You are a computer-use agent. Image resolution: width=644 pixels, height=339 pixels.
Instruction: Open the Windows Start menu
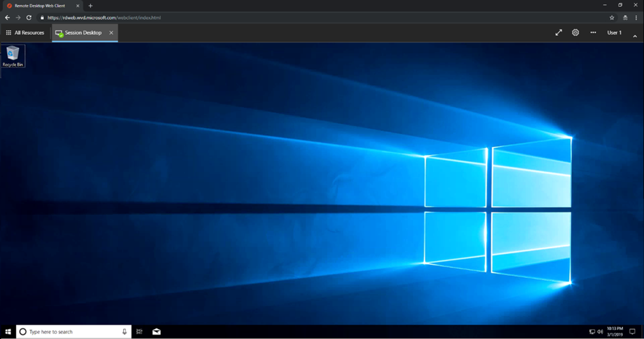coord(8,332)
